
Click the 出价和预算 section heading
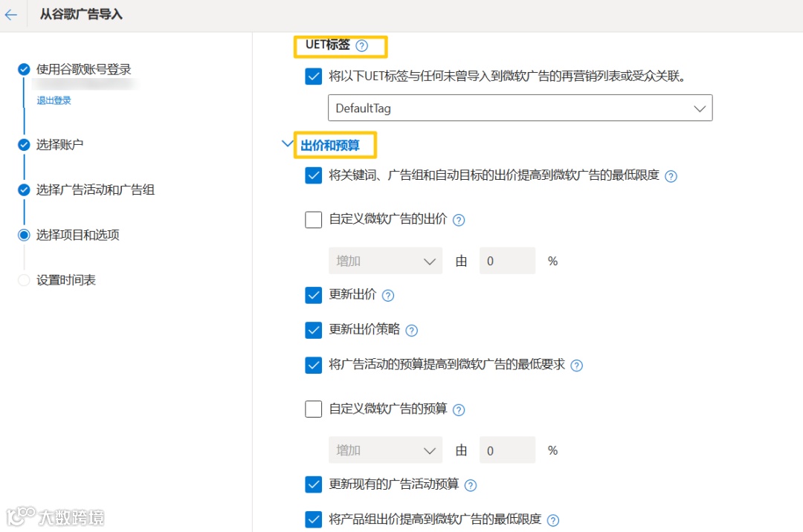pyautogui.click(x=330, y=146)
